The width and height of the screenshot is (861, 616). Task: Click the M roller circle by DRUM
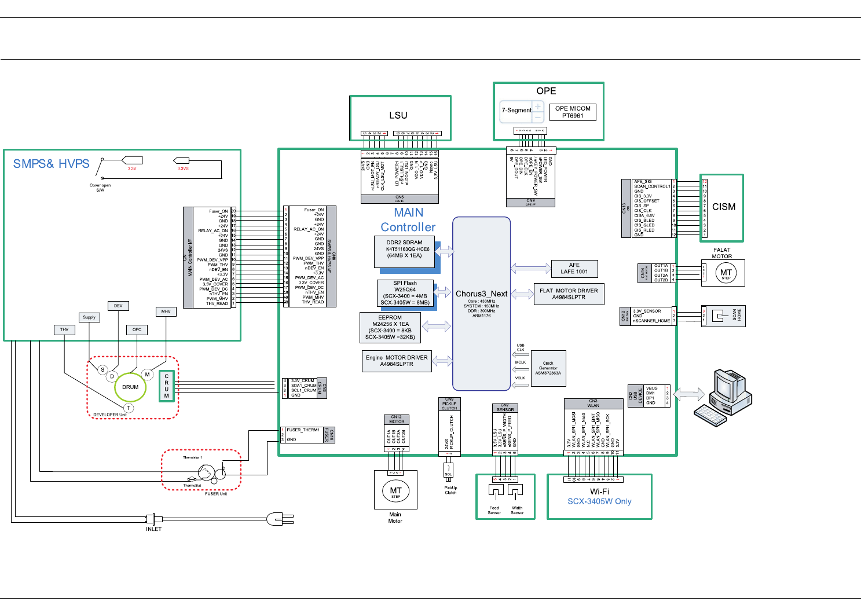tap(148, 375)
